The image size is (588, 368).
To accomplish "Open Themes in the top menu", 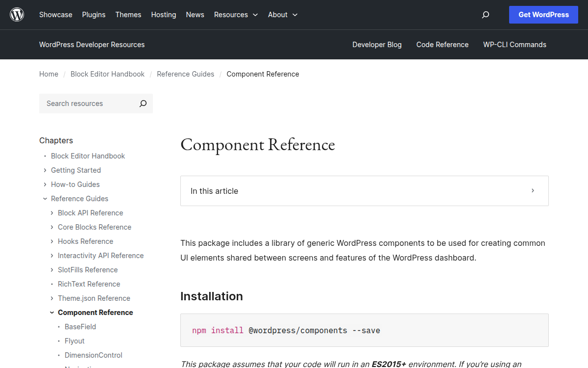I will click(128, 15).
